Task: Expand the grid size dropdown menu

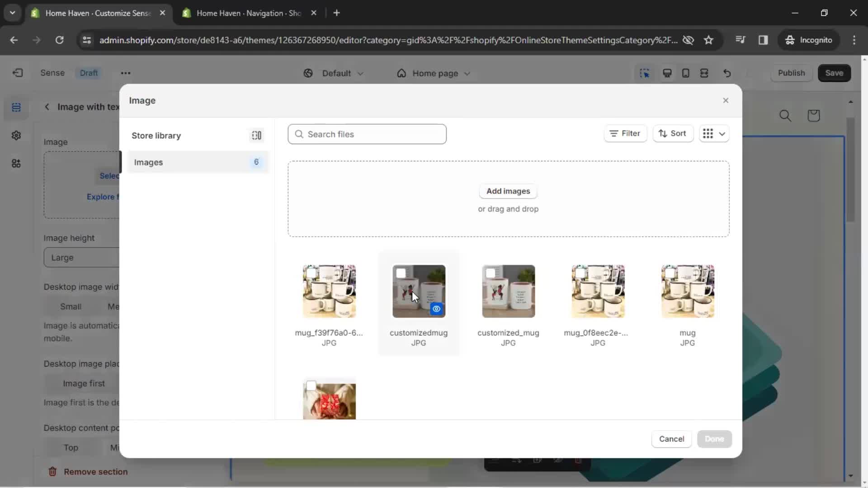Action: [722, 133]
